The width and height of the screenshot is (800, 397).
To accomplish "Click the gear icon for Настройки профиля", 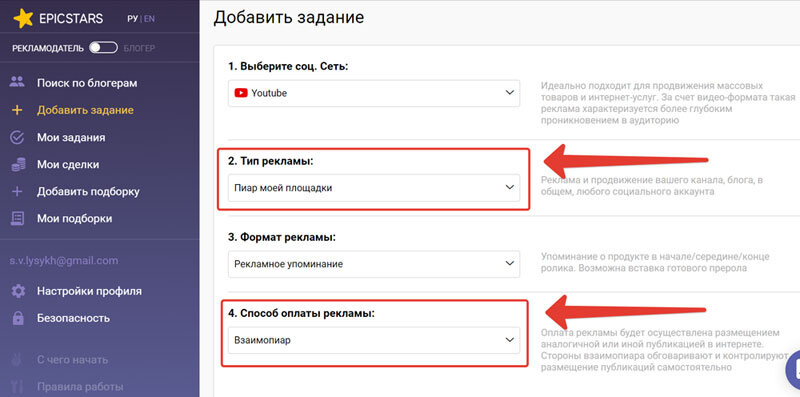I will pos(18,291).
